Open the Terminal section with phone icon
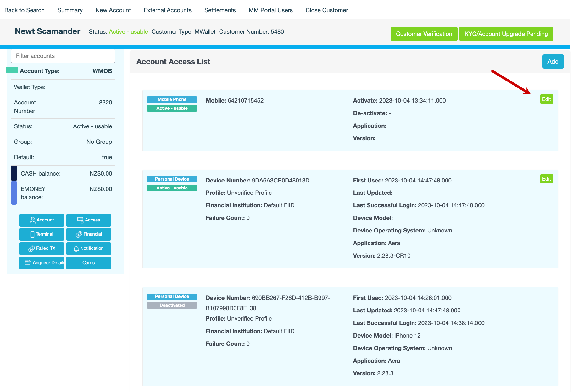The image size is (578, 392). coord(42,234)
